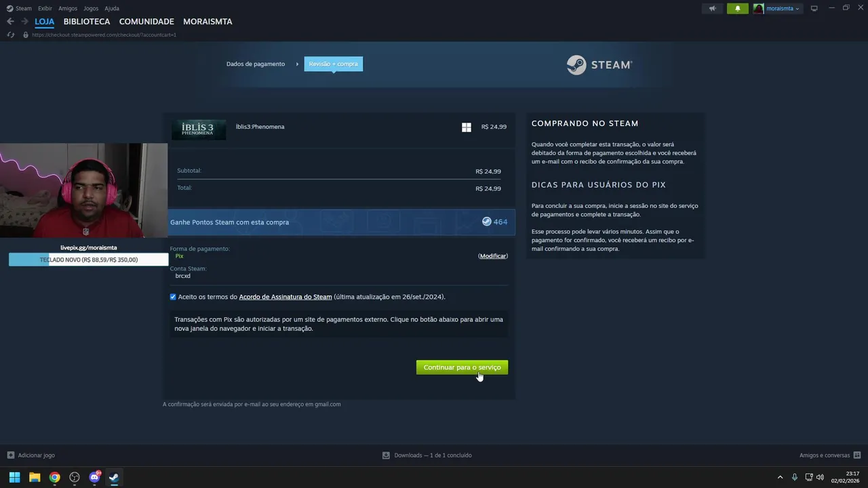
Task: Click the Modificar payment method link
Action: pyautogui.click(x=493, y=256)
